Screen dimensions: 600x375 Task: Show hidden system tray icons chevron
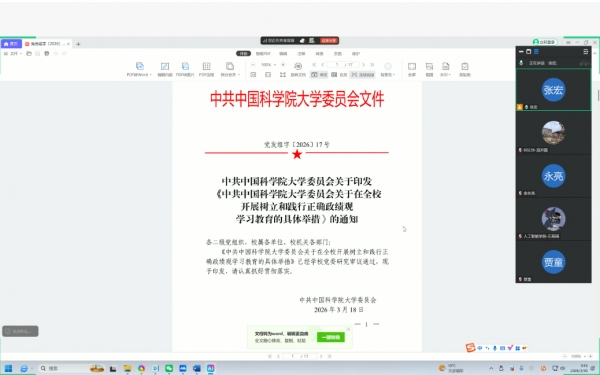(491, 368)
